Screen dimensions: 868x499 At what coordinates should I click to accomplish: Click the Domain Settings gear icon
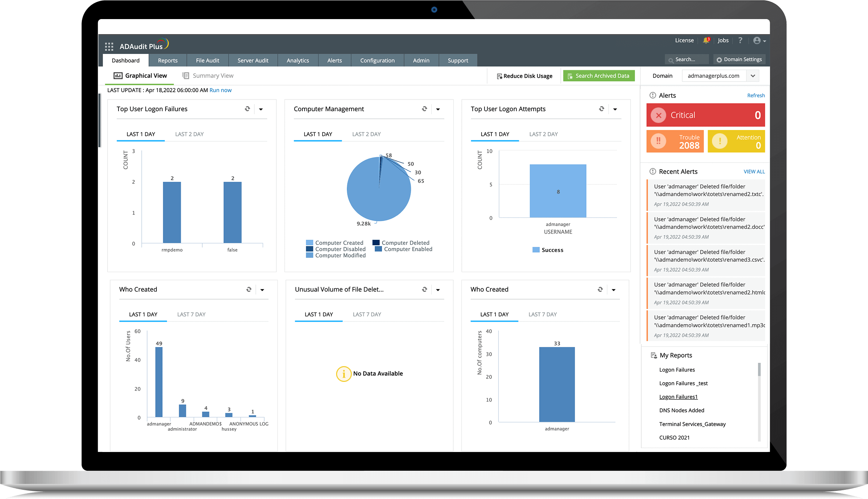tap(719, 59)
